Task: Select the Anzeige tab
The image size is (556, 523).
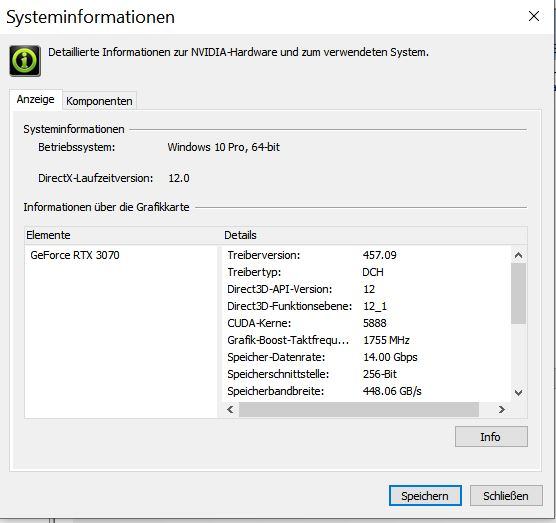Action: pos(35,99)
